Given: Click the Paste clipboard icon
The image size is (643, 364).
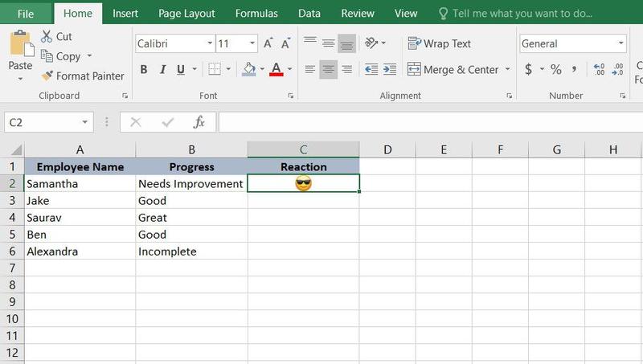Looking at the screenshot, I should [22, 43].
